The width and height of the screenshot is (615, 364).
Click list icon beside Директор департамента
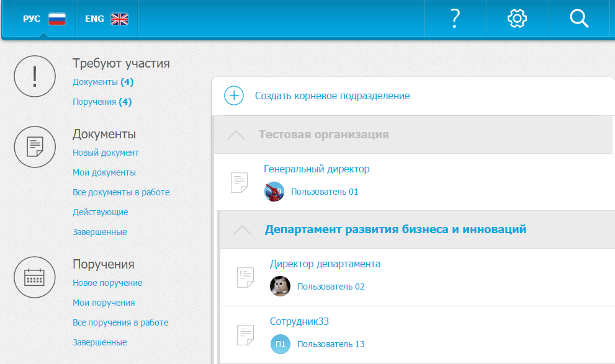[246, 277]
